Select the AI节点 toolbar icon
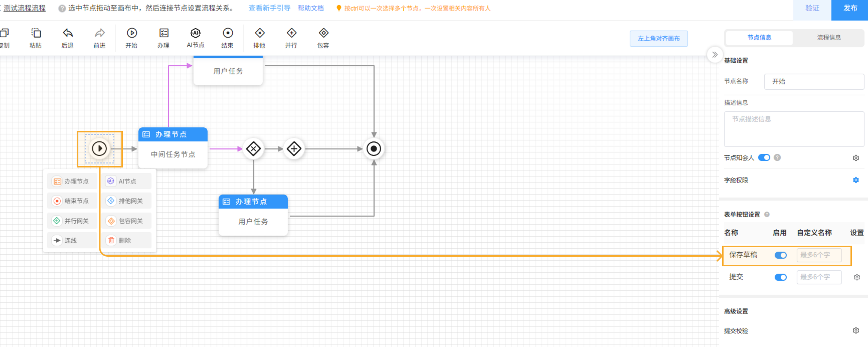This screenshot has width=868, height=347. tap(196, 33)
